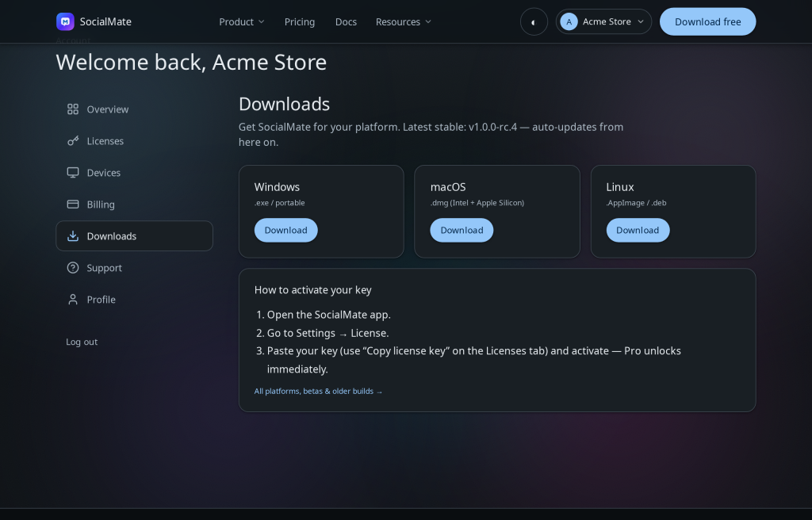Viewport: 812px width, 520px height.
Task: Click the Go to Settings → License step
Action: click(x=327, y=333)
